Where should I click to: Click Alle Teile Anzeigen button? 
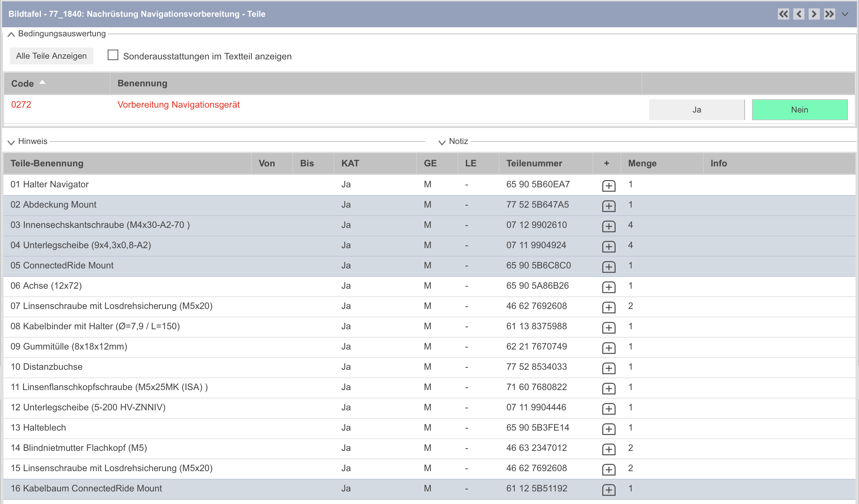tap(51, 56)
